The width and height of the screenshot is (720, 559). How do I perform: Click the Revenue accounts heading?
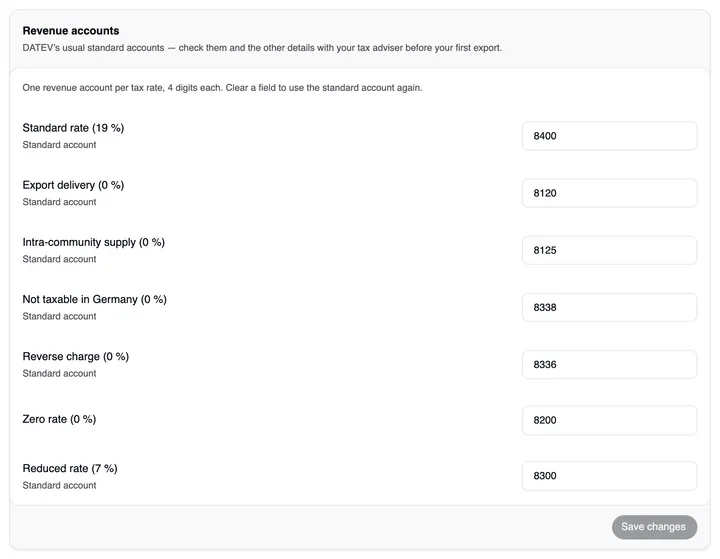(71, 31)
